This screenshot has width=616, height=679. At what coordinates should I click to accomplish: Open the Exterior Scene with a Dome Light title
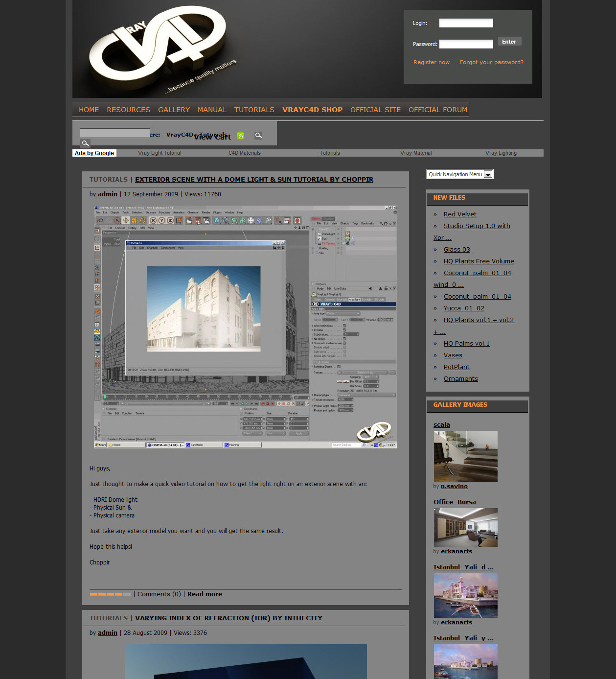[254, 180]
